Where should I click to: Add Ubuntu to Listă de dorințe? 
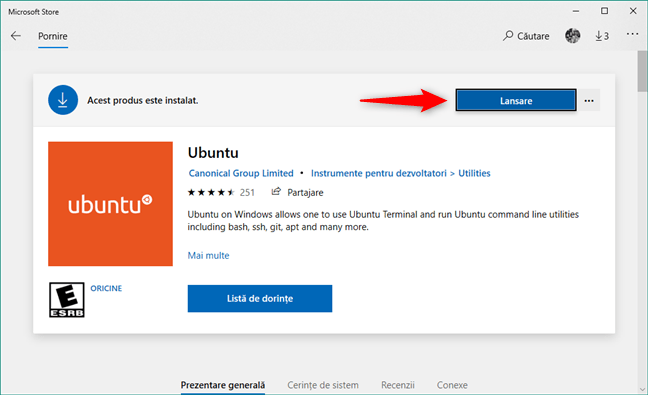pos(260,298)
